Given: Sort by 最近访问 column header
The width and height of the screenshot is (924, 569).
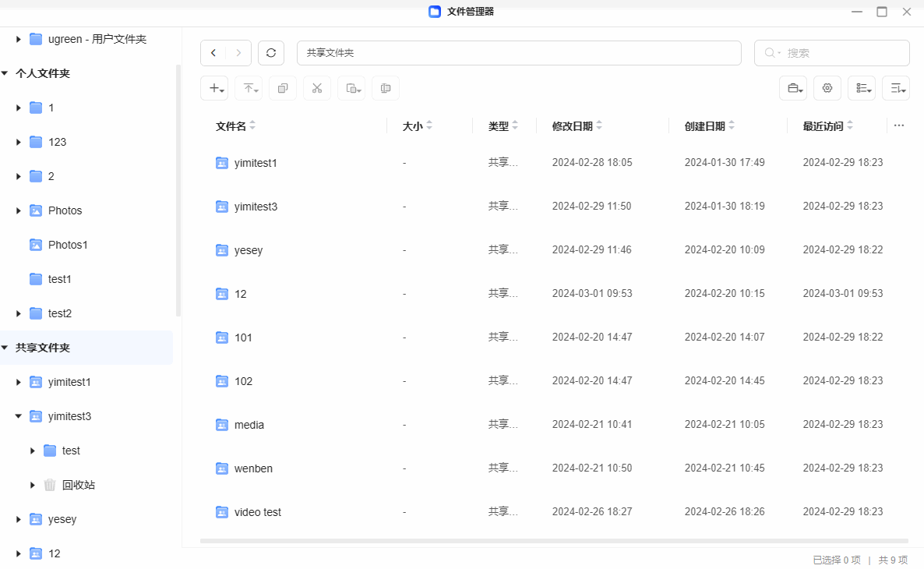Looking at the screenshot, I should click(828, 126).
